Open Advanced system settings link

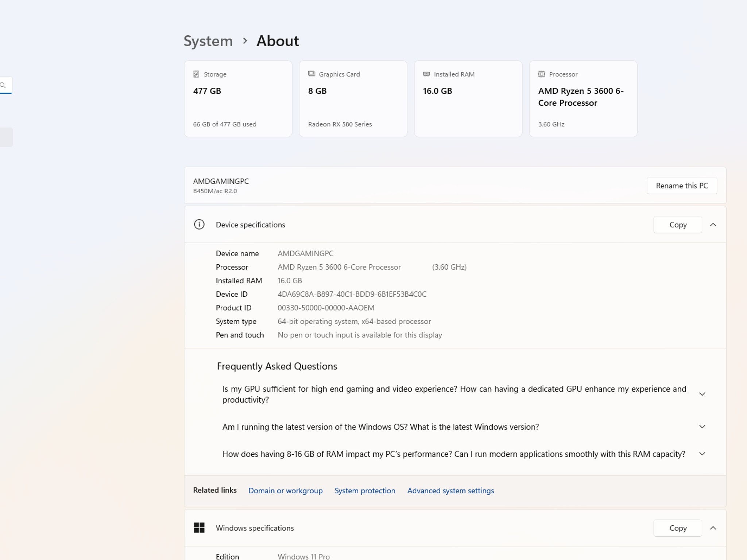[450, 491]
